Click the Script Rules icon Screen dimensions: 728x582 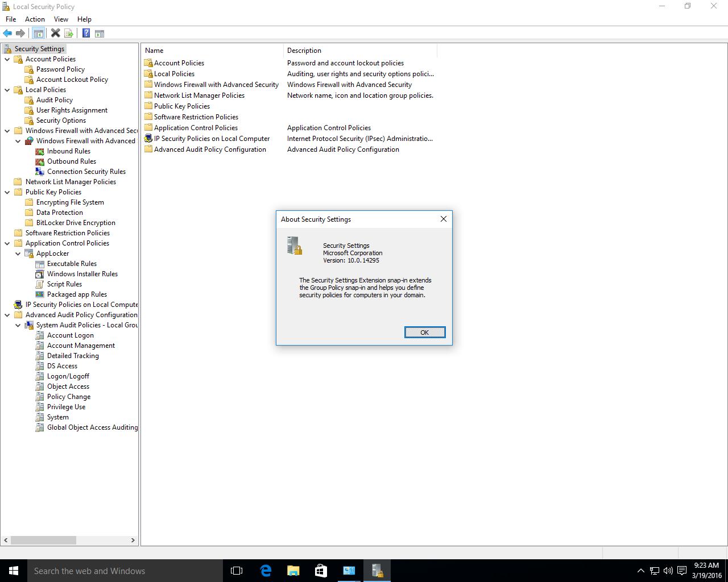(x=40, y=284)
